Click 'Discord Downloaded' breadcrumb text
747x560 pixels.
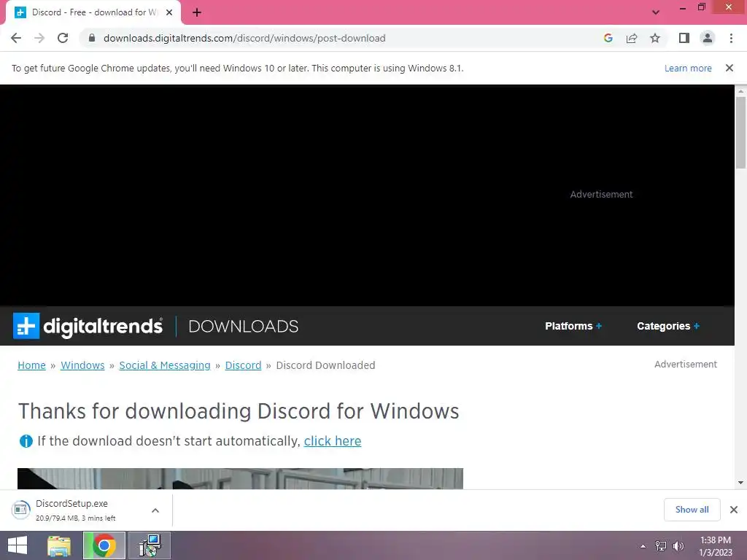[x=326, y=365]
